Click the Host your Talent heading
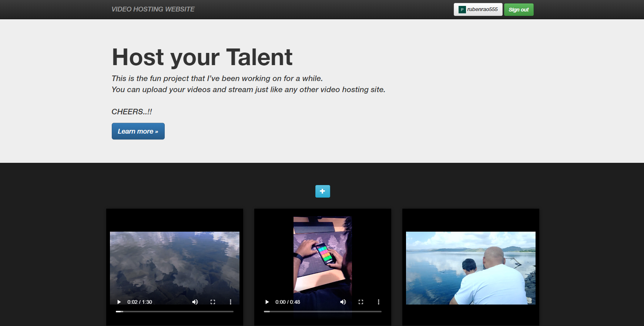644x326 pixels. (x=202, y=57)
